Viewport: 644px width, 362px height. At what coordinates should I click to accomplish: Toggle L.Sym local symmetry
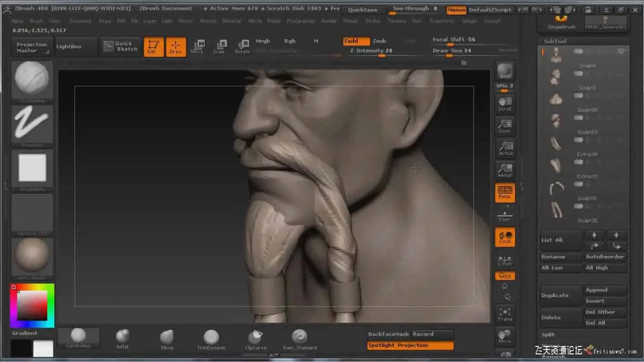coord(505,259)
